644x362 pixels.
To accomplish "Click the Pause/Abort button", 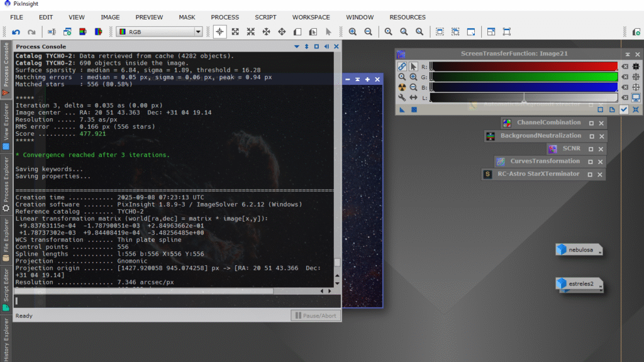I will (x=316, y=315).
